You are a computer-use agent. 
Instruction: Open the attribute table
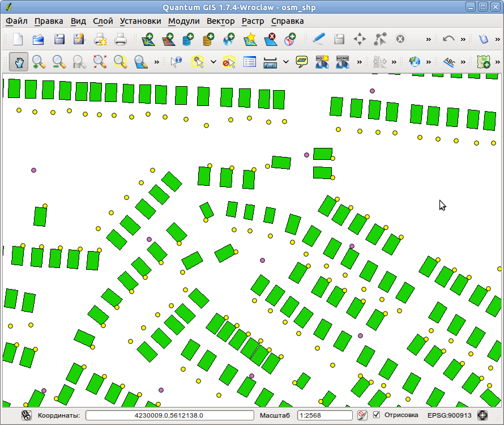coord(249,62)
